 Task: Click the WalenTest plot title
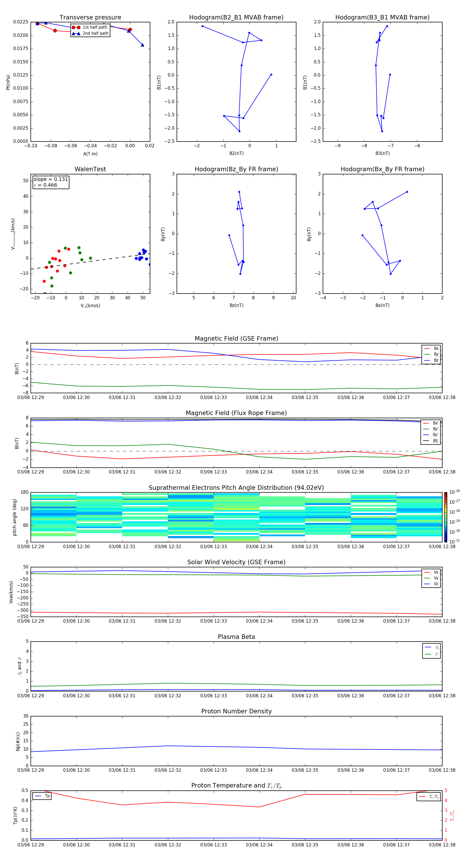tap(90, 169)
